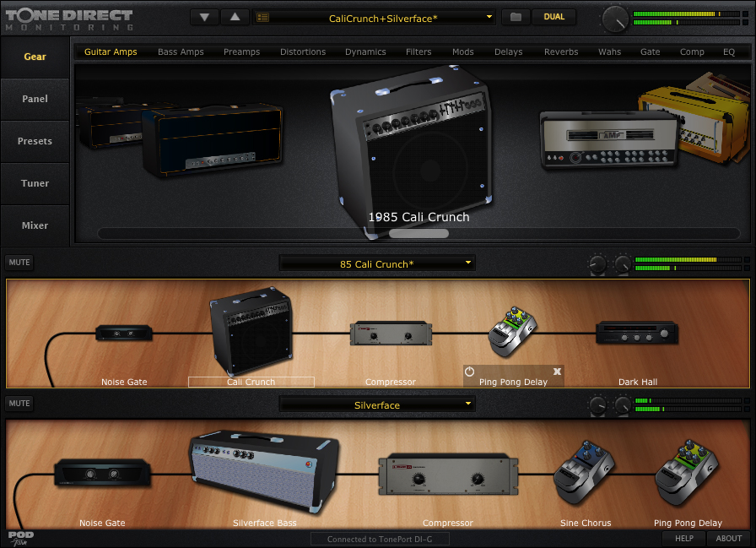Open the Tuner panel
756x548 pixels.
tap(35, 183)
